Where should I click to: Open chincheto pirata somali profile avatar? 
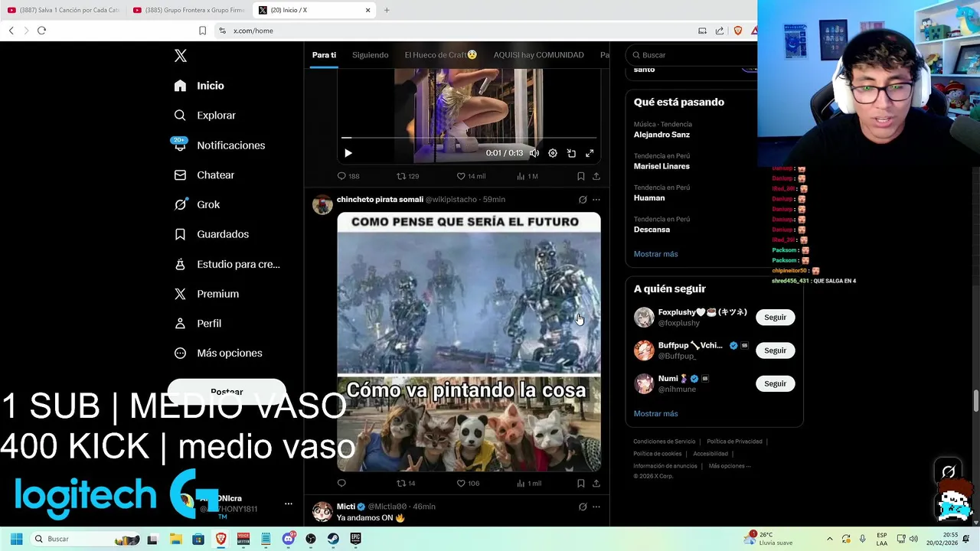click(x=322, y=204)
